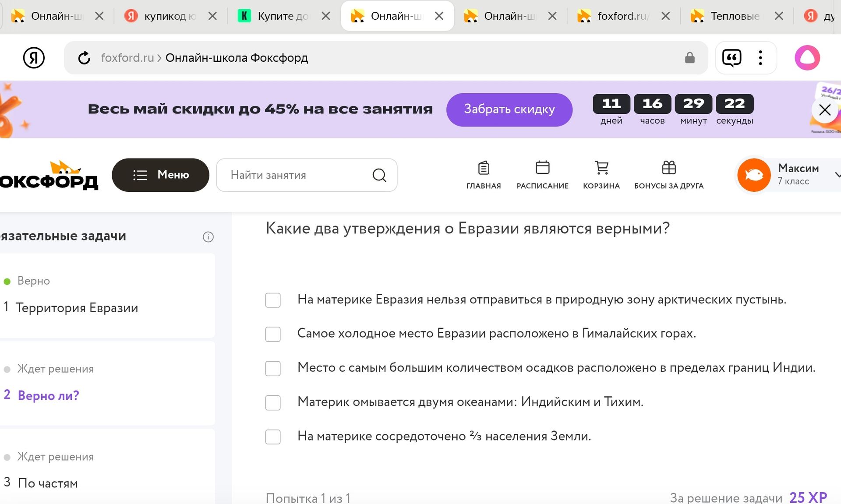This screenshot has width=841, height=504.
Task: Check the statement about Гималайских горах
Action: pyautogui.click(x=273, y=334)
